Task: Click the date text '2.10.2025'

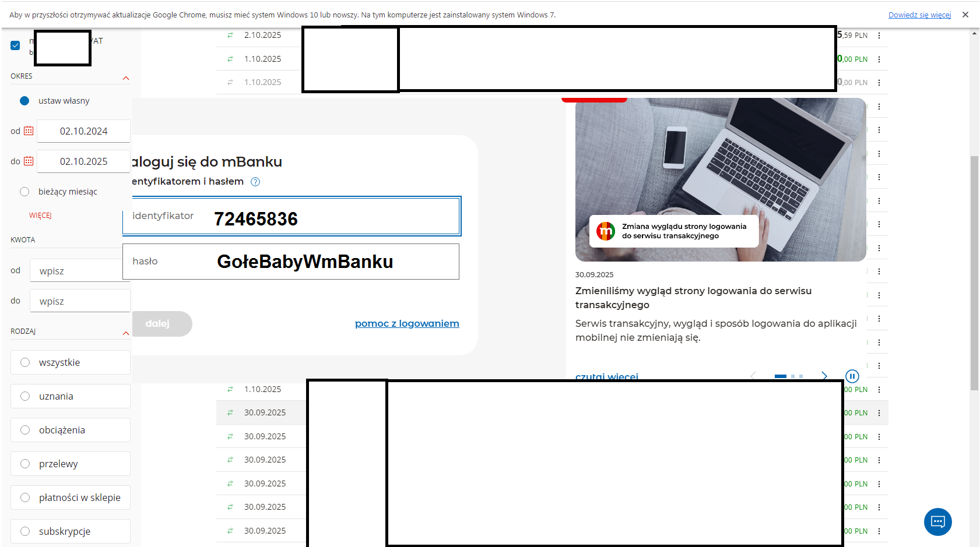Action: click(x=262, y=35)
